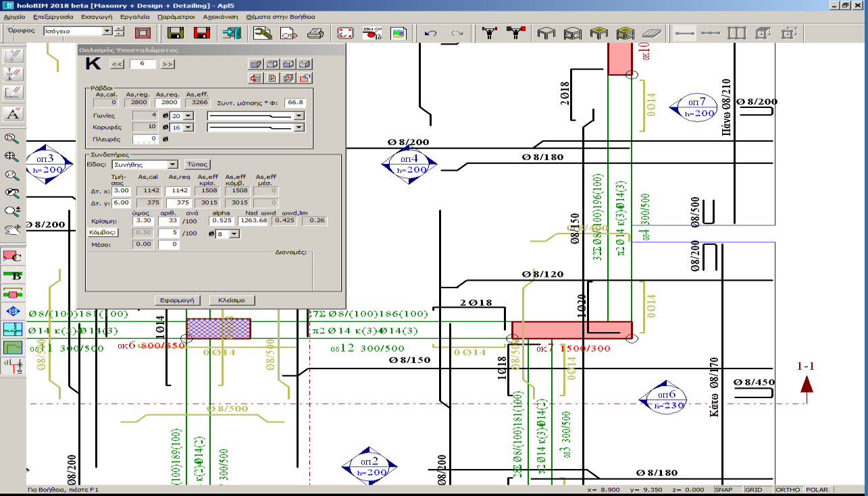The image size is (868, 496).
Task: Select the text tool 'A' in left sidebar
Action: [14, 113]
